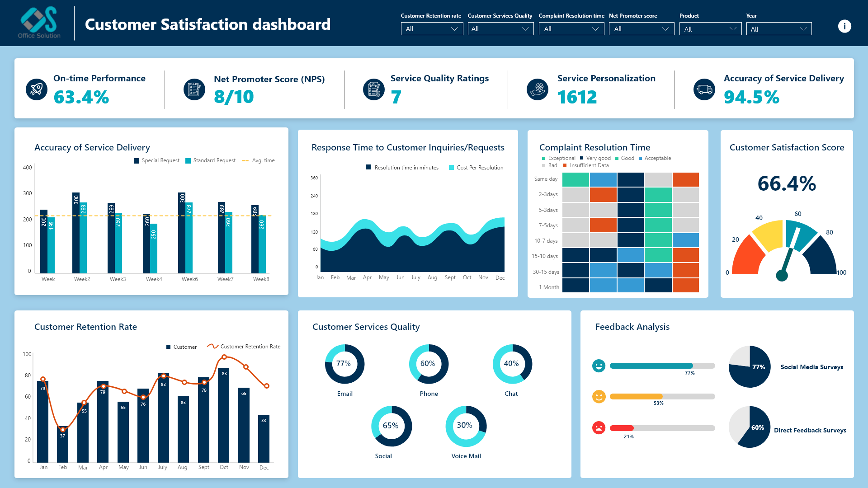Open Net Promoter score filter dropdown
Image resolution: width=868 pixels, height=488 pixels.
tap(641, 29)
